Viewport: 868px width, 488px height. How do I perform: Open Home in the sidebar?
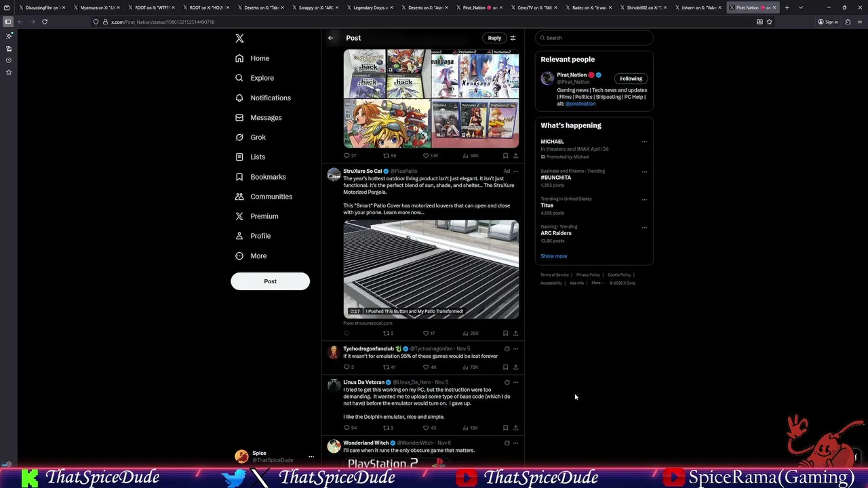tap(252, 58)
